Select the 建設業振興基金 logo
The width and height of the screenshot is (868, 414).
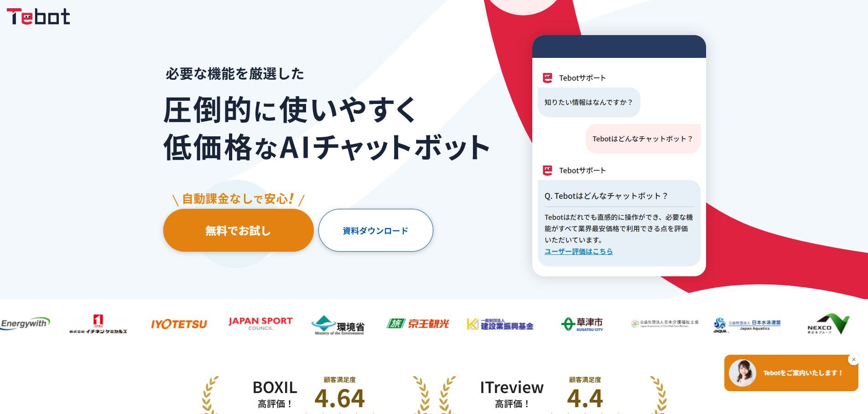tap(500, 324)
